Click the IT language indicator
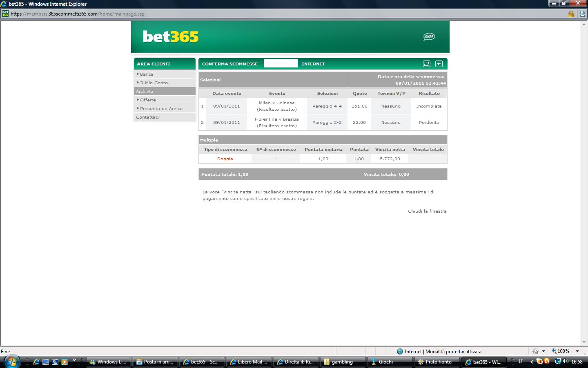The image size is (588, 368). point(521,361)
